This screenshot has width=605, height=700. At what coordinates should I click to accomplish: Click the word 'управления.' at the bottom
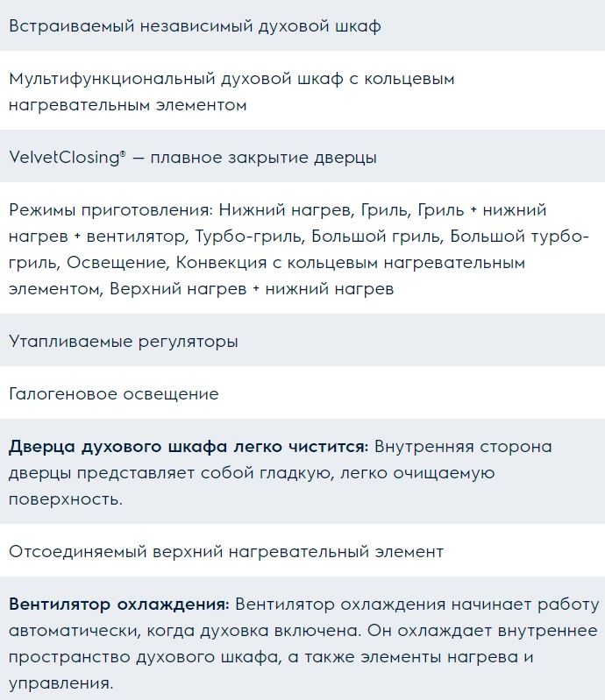(60, 683)
